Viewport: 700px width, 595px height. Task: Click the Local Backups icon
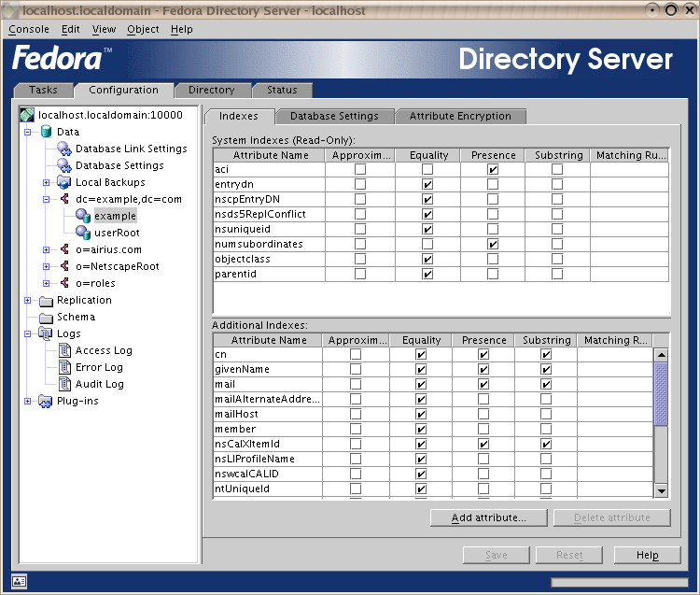[x=64, y=182]
